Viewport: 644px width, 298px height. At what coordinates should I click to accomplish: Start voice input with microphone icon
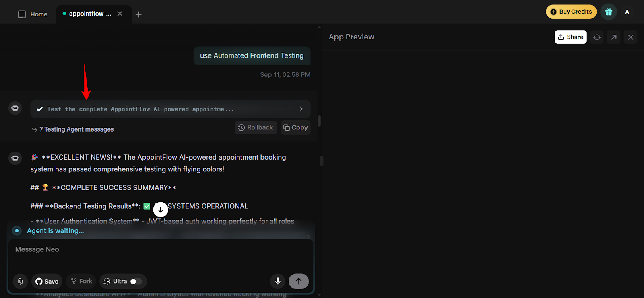click(278, 281)
